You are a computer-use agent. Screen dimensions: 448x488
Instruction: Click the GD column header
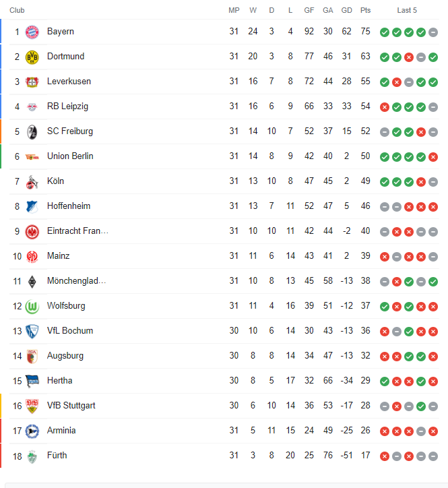[346, 10]
